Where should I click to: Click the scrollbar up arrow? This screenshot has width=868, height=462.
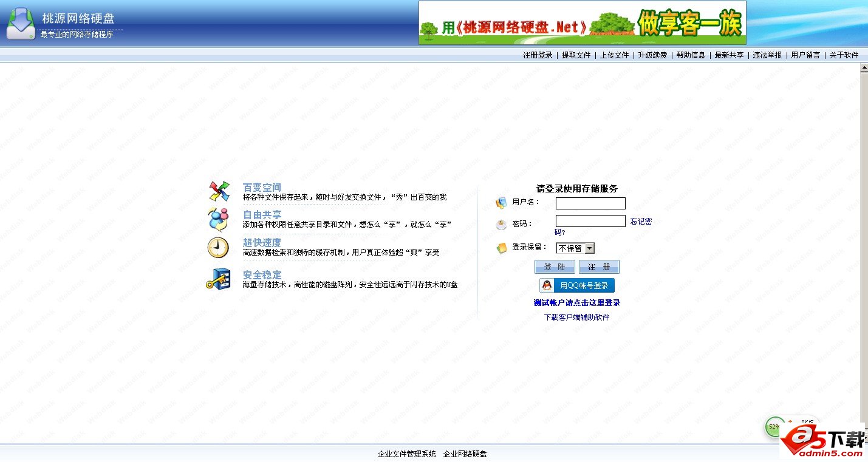pos(864,68)
